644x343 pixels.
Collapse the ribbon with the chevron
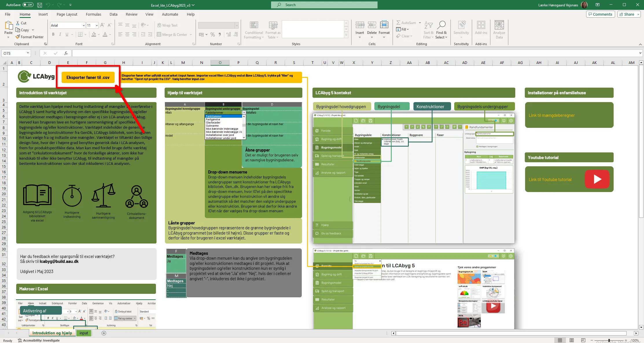click(640, 44)
